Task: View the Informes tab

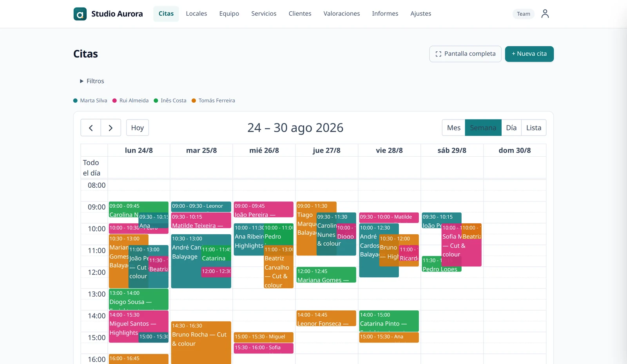Action: coord(385,14)
